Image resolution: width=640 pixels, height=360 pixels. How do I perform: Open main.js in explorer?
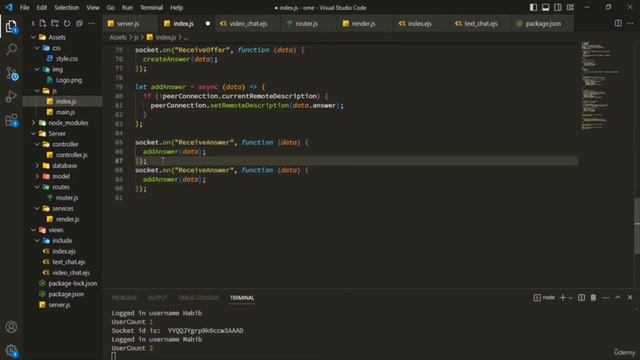65,112
